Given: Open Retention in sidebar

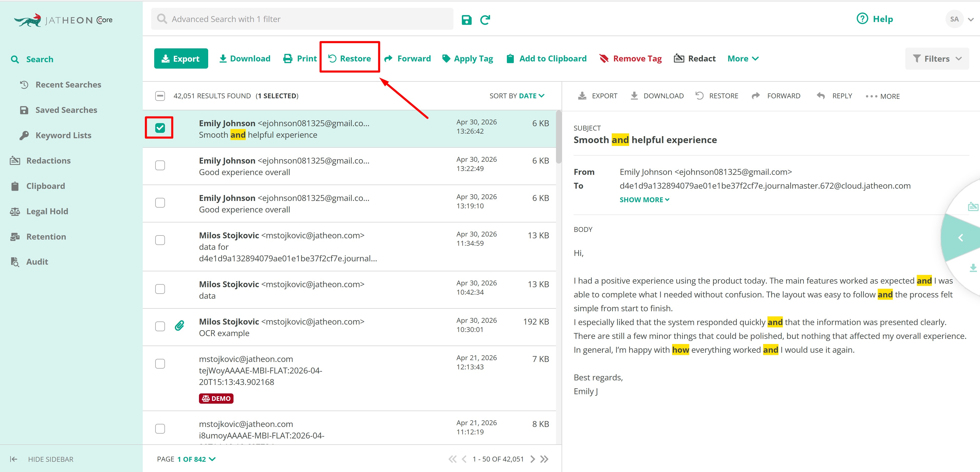Looking at the screenshot, I should click(x=38, y=237).
